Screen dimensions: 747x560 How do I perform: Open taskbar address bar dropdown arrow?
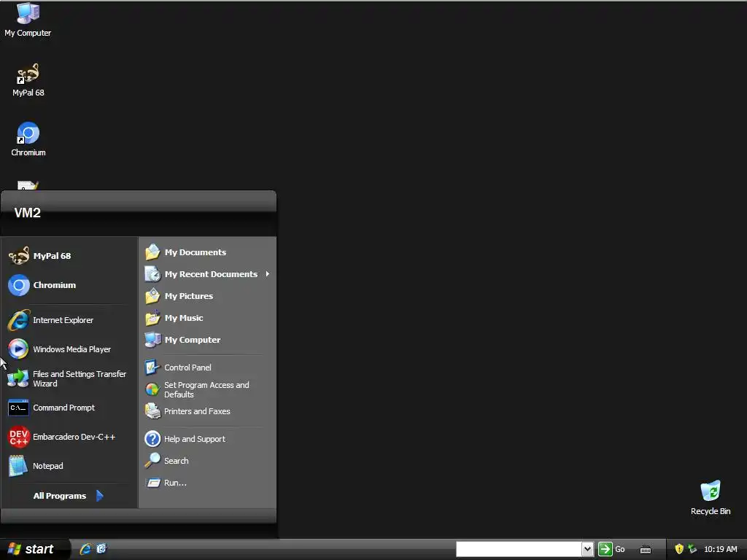[587, 549]
